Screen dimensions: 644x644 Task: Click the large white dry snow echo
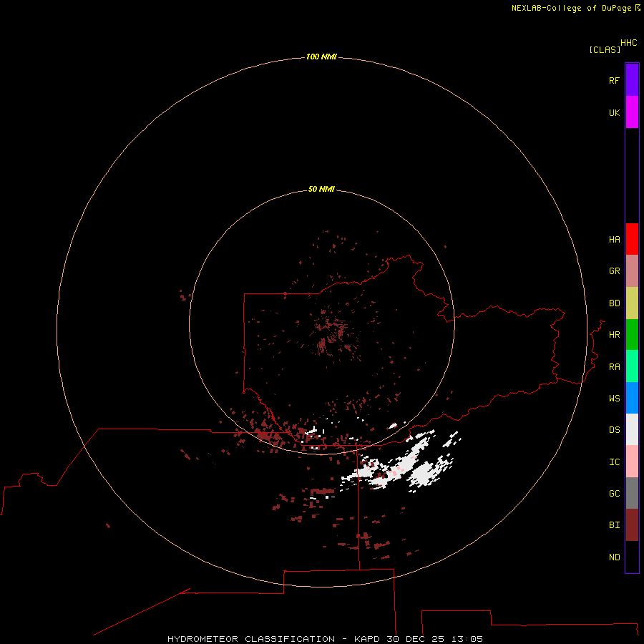coord(401,464)
